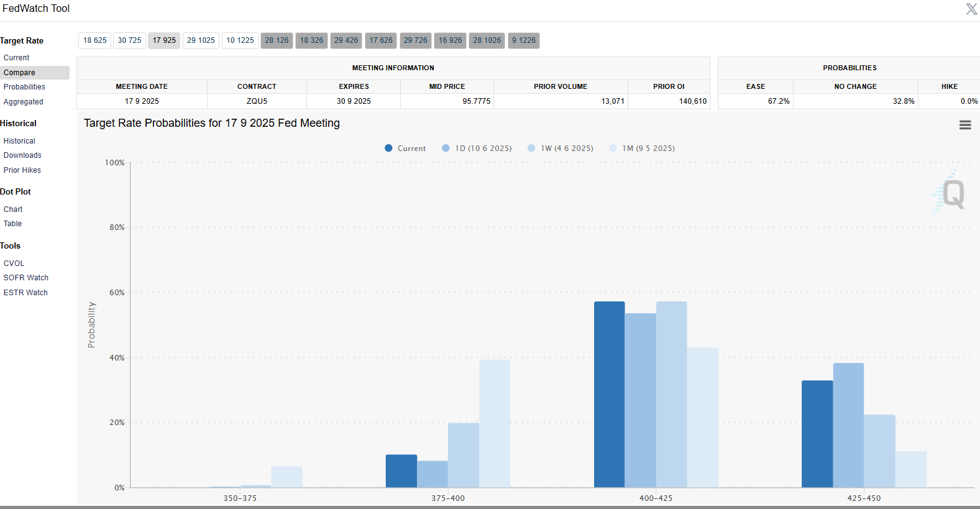Toggle the 1W (4 6 2025) legend series
Screen dimensions: 980x509
(560, 149)
